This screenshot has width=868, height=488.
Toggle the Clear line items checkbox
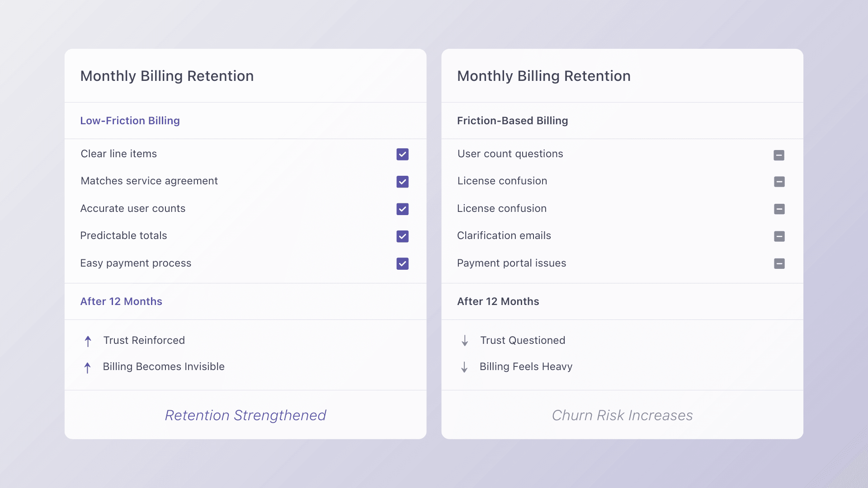coord(402,155)
